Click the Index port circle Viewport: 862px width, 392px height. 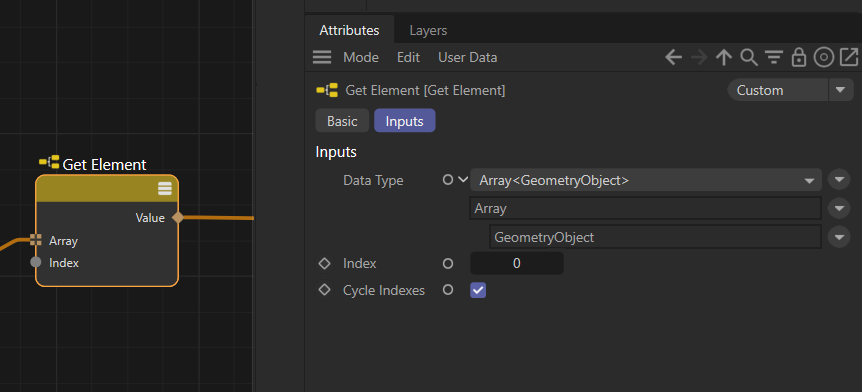pyautogui.click(x=447, y=263)
